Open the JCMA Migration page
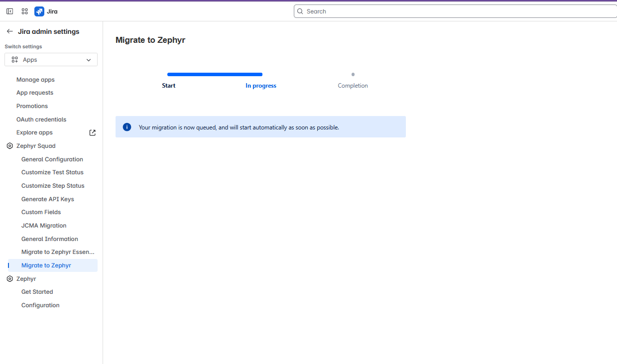 point(43,225)
